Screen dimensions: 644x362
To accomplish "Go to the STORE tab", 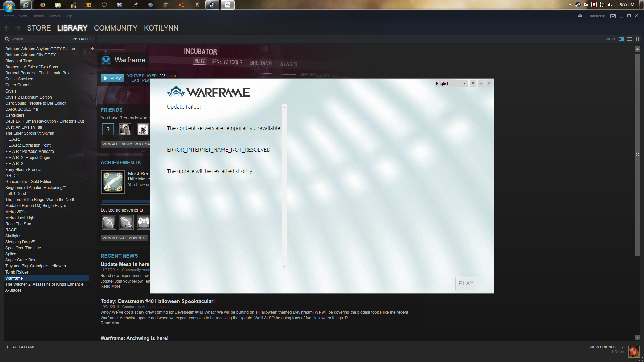I will pos(39,28).
